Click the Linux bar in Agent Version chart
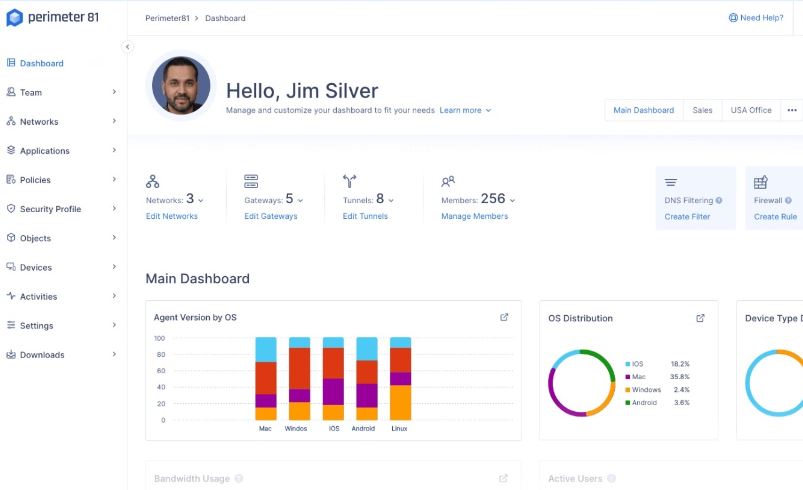The width and height of the screenshot is (803, 490). [x=400, y=379]
